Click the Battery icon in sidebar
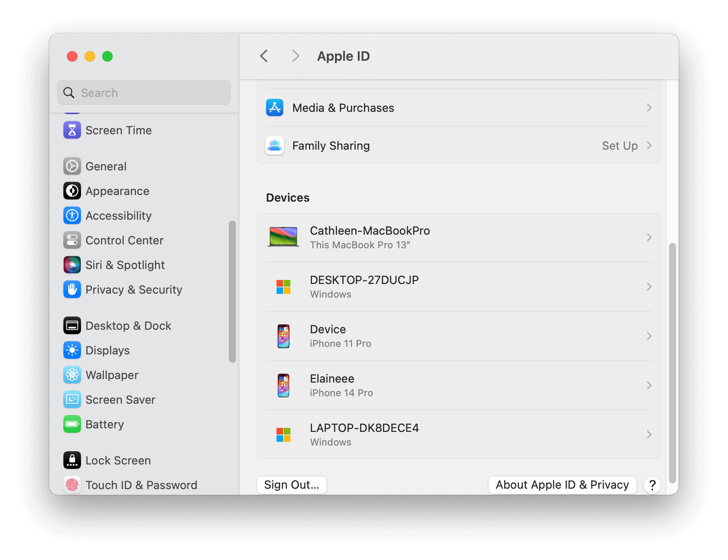Viewport: 728px width, 560px height. 72,424
